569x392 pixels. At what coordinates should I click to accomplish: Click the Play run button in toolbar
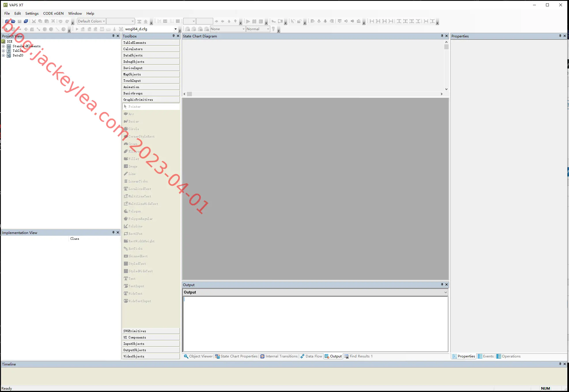click(248, 21)
